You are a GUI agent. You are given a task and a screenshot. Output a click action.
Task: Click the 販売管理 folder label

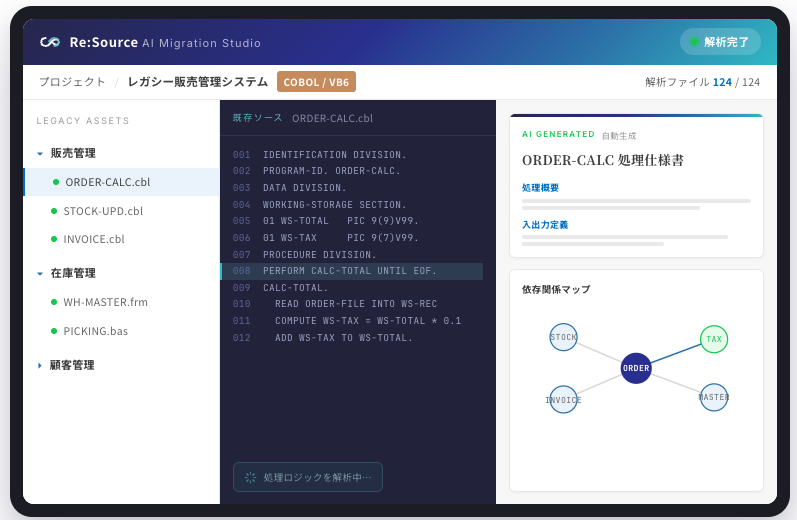click(73, 153)
